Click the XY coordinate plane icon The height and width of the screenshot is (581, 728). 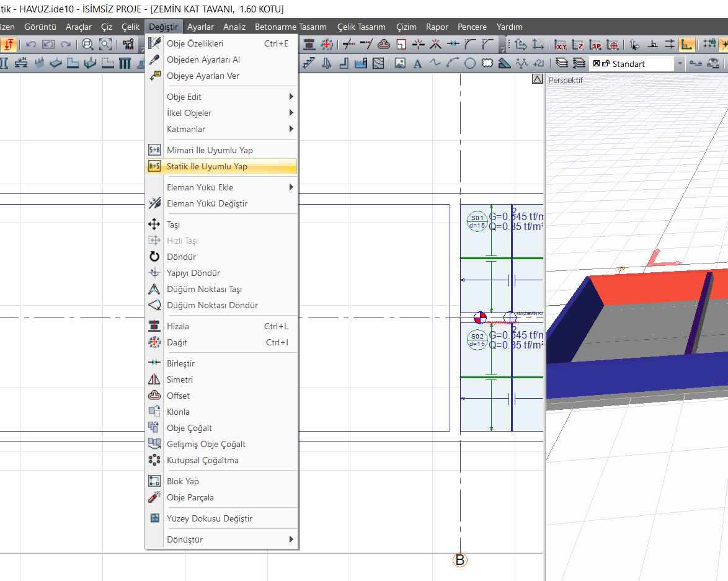561,44
